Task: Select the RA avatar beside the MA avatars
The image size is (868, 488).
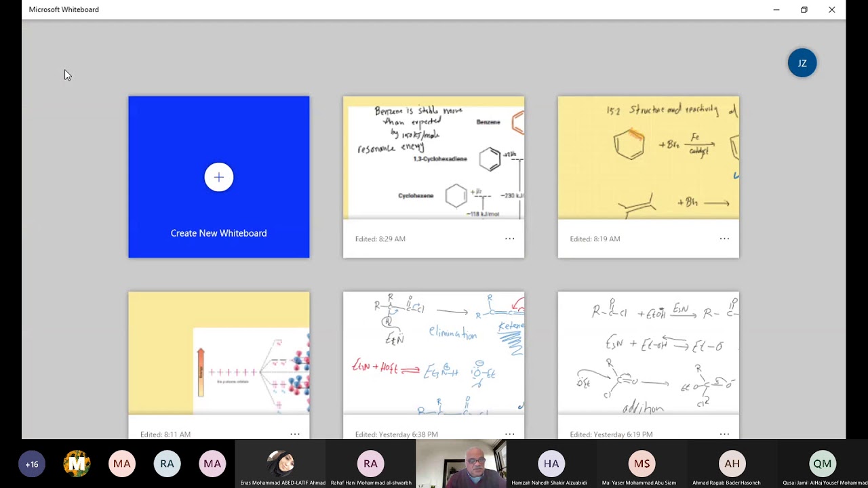Action: click(x=167, y=464)
